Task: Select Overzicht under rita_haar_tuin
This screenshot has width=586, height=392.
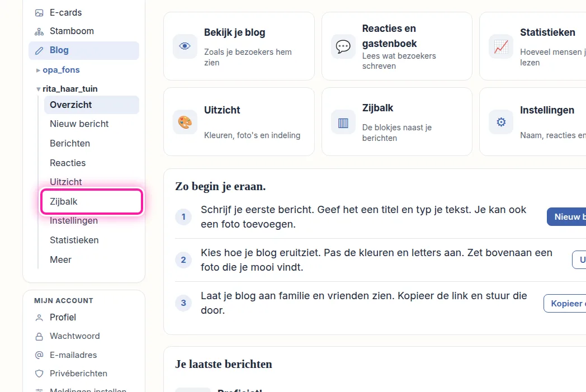Action: (x=92, y=105)
